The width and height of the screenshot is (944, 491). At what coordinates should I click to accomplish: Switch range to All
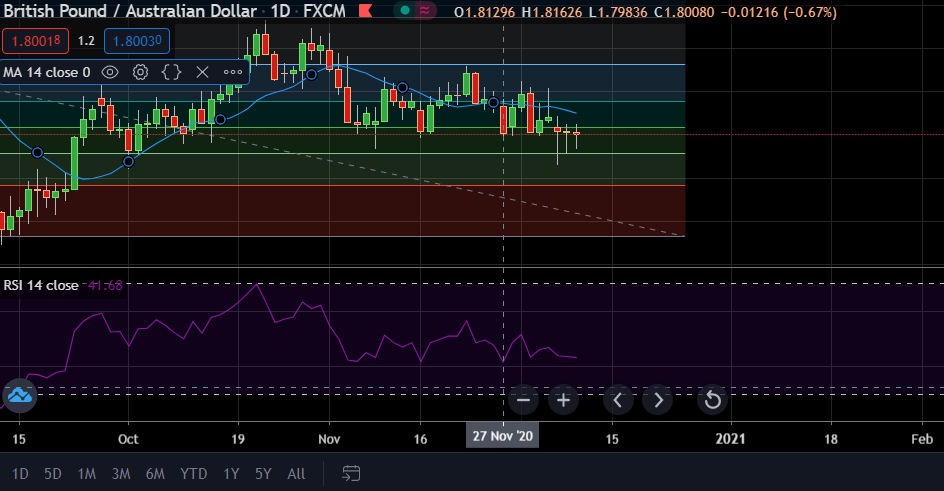[x=296, y=473]
